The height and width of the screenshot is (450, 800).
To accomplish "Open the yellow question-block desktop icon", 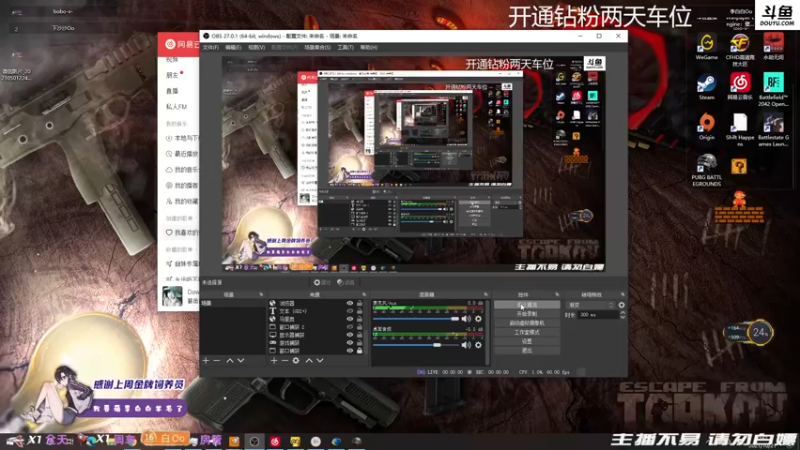I will pyautogui.click(x=739, y=166).
